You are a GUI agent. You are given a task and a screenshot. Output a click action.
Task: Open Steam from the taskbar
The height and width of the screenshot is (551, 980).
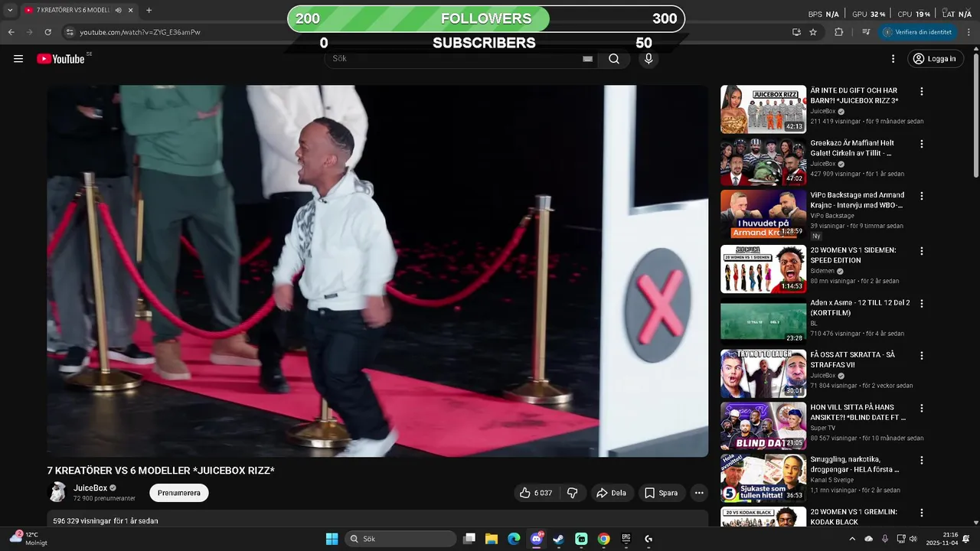tap(559, 539)
